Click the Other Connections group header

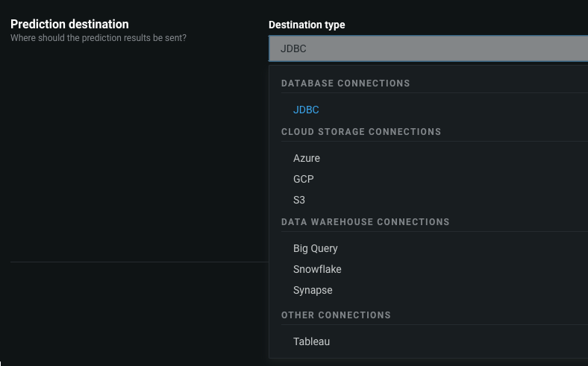point(336,315)
